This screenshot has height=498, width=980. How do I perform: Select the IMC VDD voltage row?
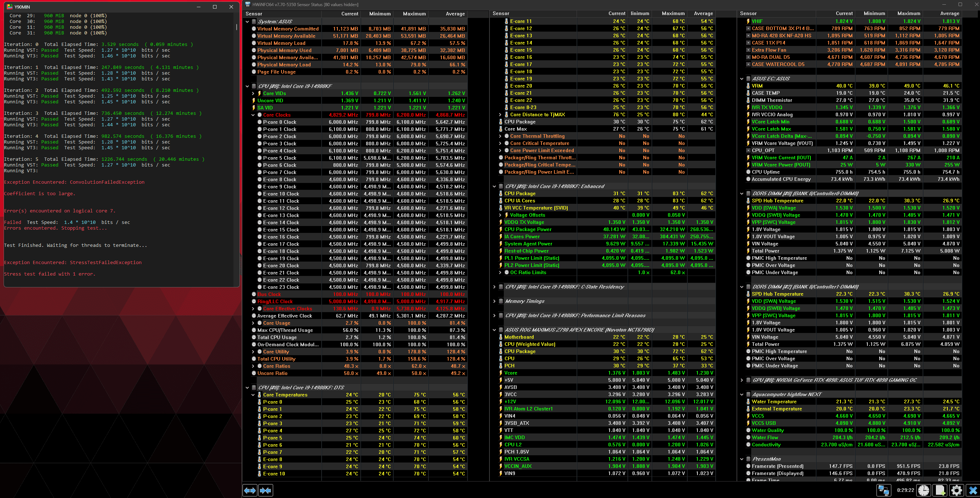(606, 438)
